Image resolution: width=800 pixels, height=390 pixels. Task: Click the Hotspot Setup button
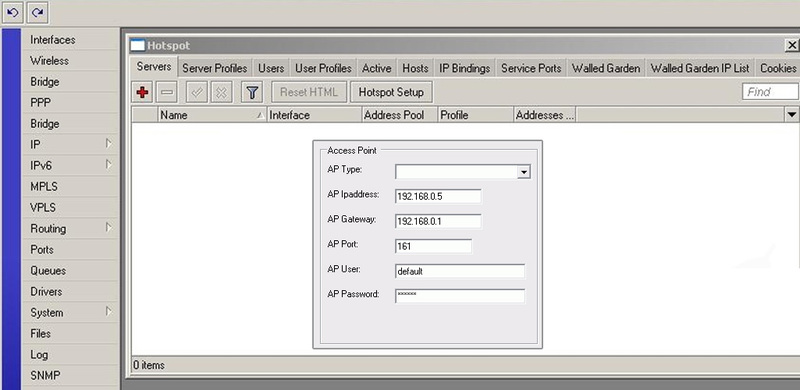pos(391,92)
